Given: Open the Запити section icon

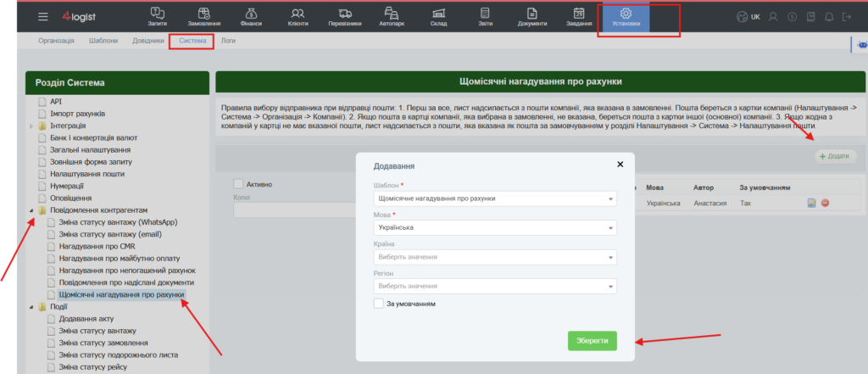Looking at the screenshot, I should [x=157, y=13].
